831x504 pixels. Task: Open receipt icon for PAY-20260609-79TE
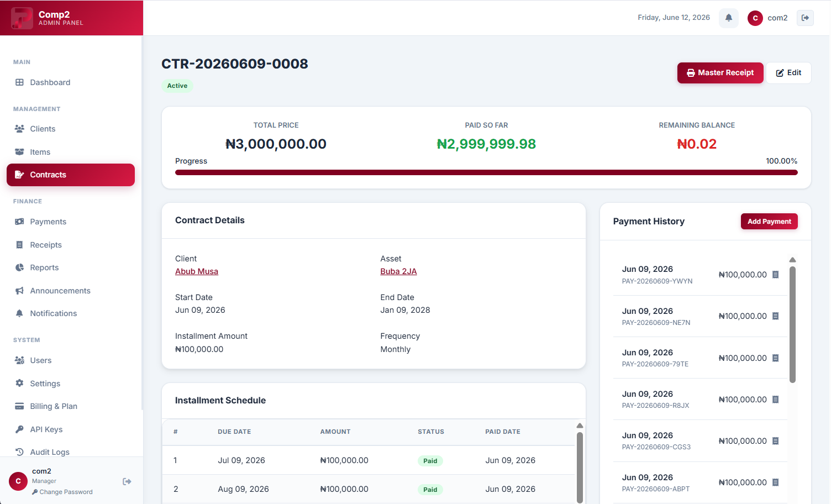776,358
